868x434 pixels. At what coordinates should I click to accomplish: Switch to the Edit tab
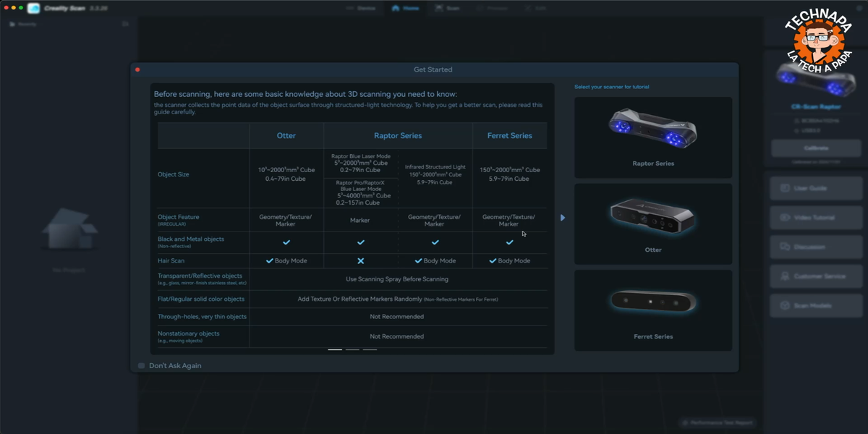point(535,8)
